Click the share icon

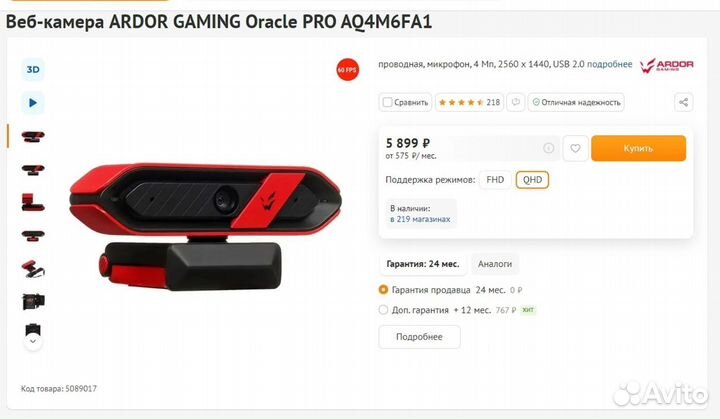pos(683,102)
